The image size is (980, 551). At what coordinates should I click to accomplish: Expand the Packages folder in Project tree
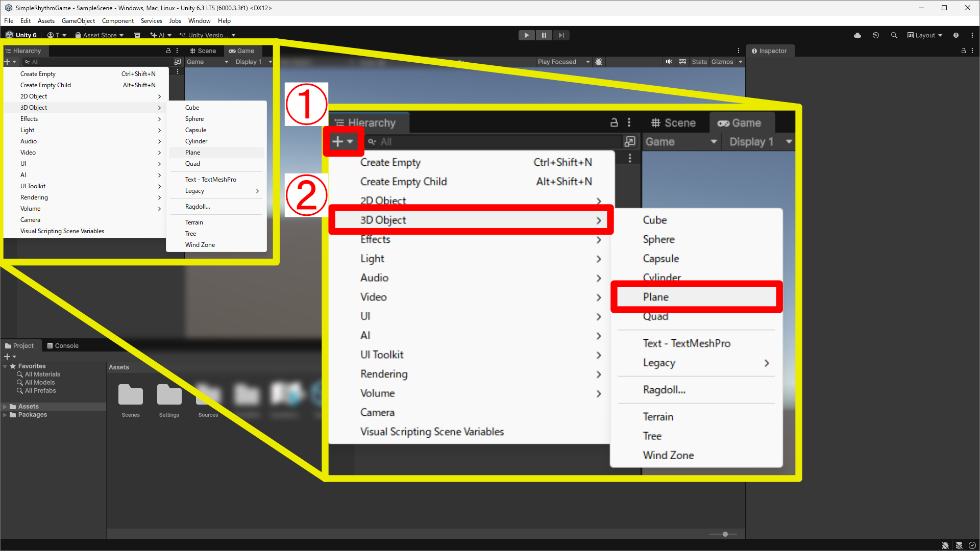coord(5,415)
